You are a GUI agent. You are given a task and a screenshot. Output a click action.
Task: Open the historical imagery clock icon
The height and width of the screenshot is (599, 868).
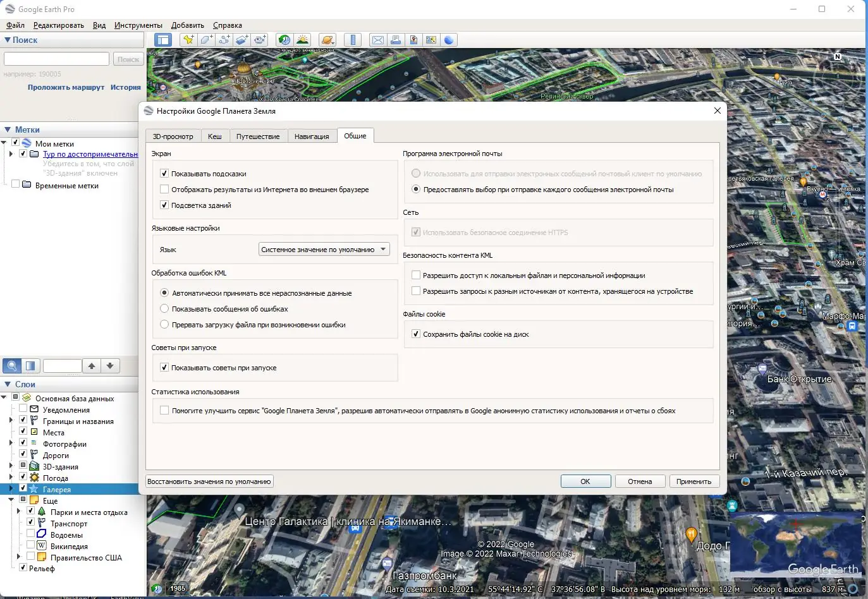click(284, 40)
